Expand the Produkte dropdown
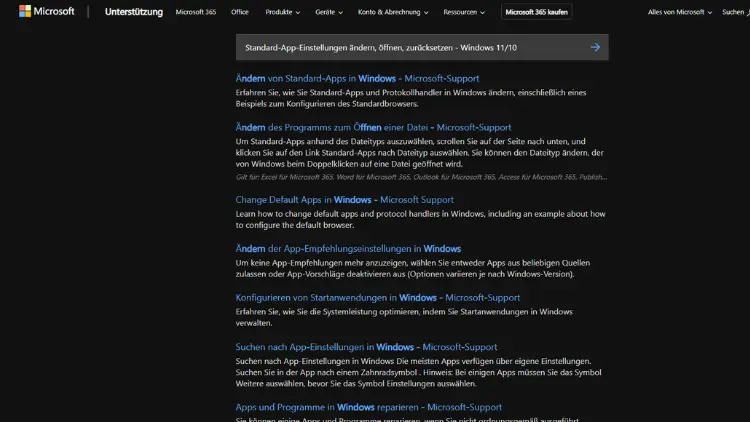The image size is (750, 422). click(283, 12)
